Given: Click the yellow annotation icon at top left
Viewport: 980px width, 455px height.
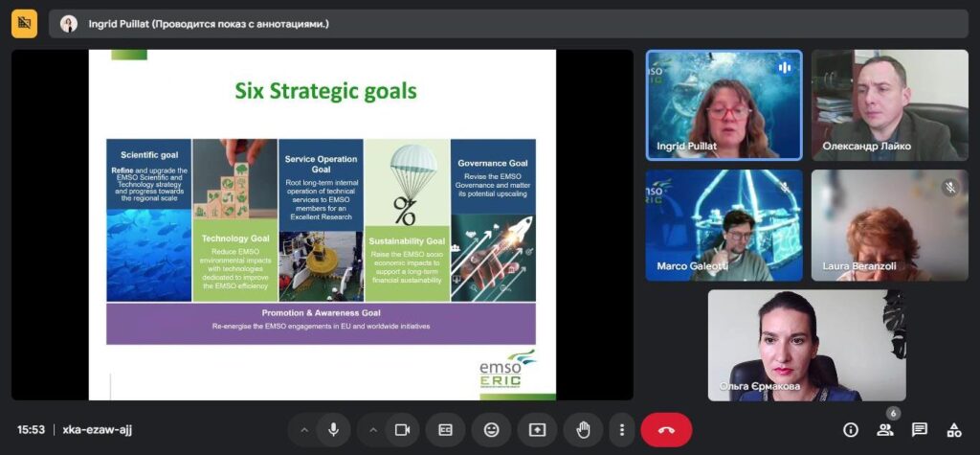Looking at the screenshot, I should click(x=24, y=23).
